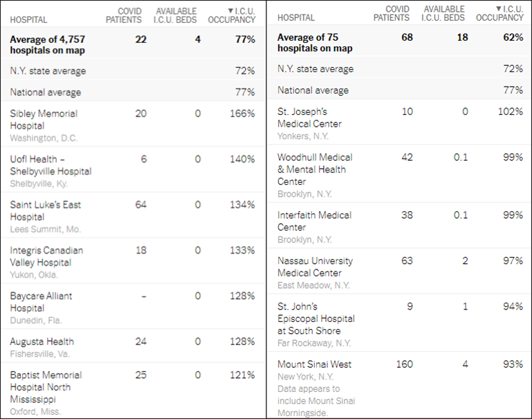Select Integris Canadian Valley Hospital
Screen dimensions: 532x419
46,256
